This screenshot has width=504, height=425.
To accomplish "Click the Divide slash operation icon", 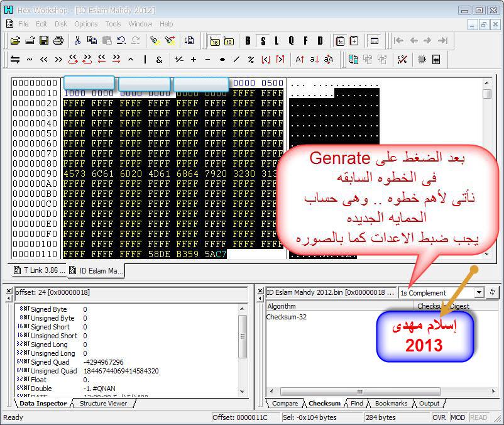I will (x=236, y=60).
